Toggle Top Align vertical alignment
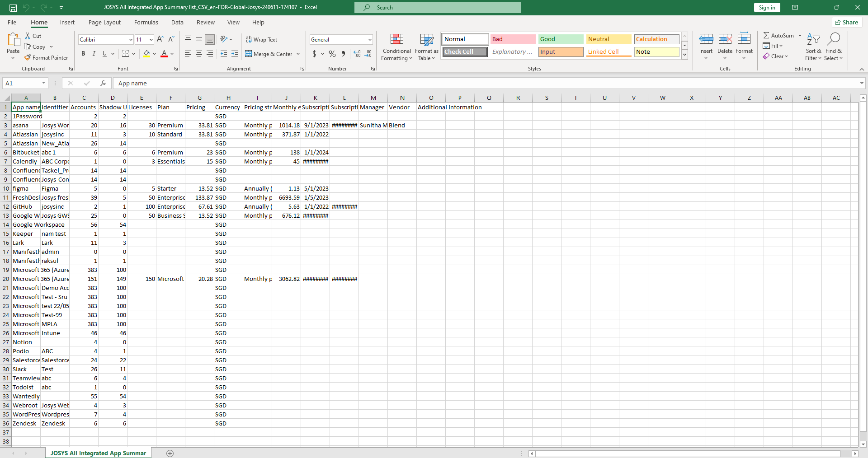Viewport: 868px width, 458px height. click(188, 39)
